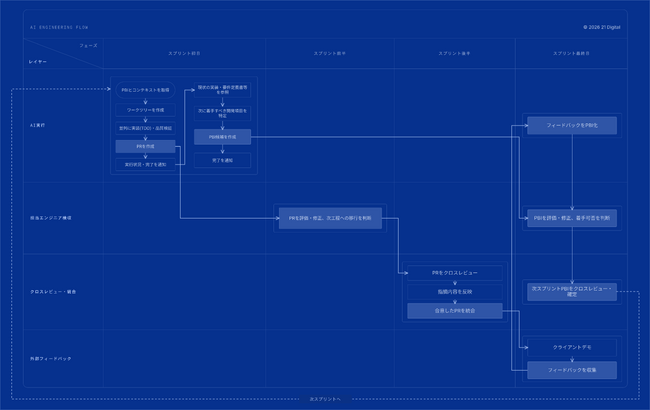Select the 'PBIを評価・修正、着手可否を判断' box

tap(572, 218)
